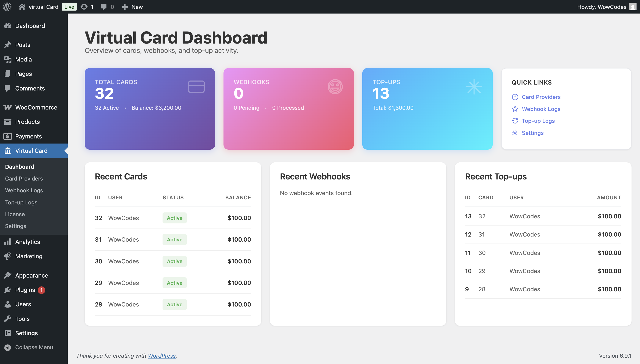This screenshot has width=640, height=364.
Task: Open Webhook Logs under Virtual Card
Action: 24,190
